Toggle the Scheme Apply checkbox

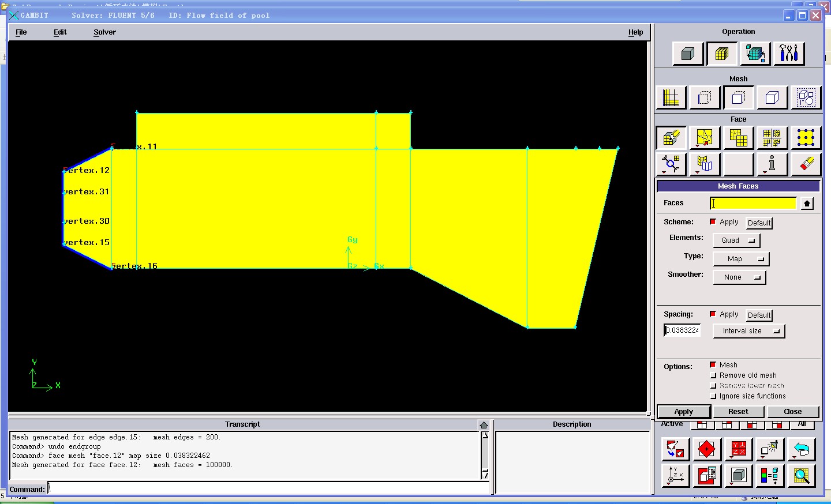pyautogui.click(x=713, y=222)
